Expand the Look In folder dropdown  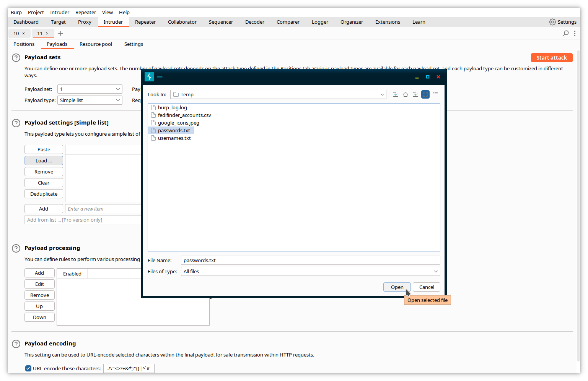point(382,94)
